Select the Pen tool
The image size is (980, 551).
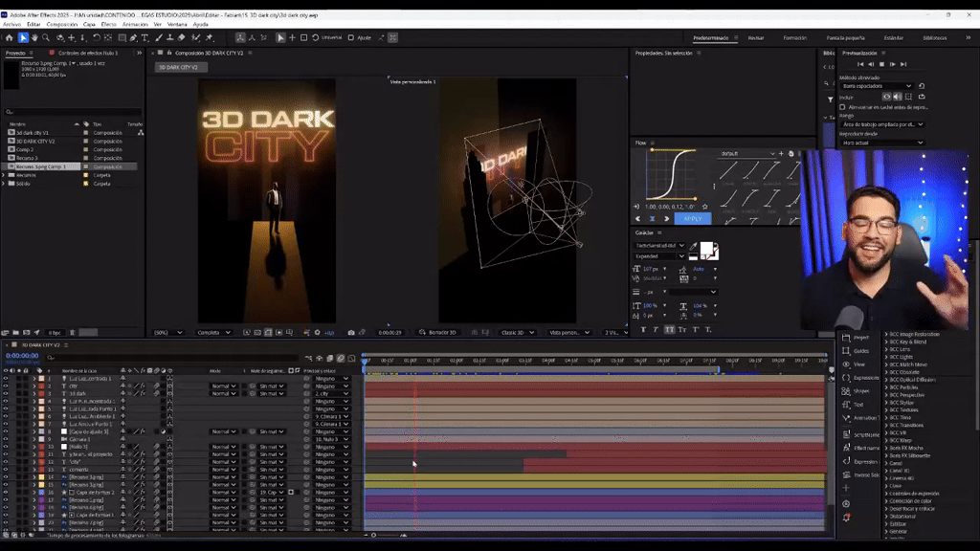133,37
